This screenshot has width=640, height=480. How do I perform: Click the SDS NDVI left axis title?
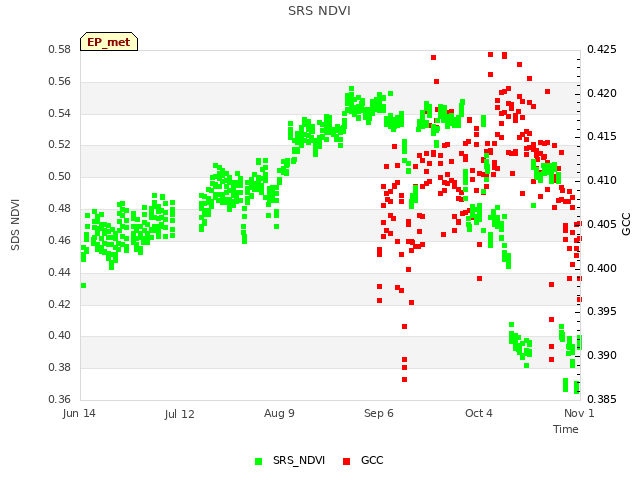[15, 224]
